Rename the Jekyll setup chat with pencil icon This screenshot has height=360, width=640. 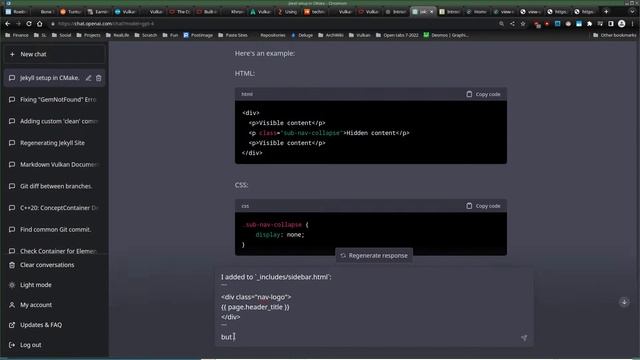coord(88,78)
